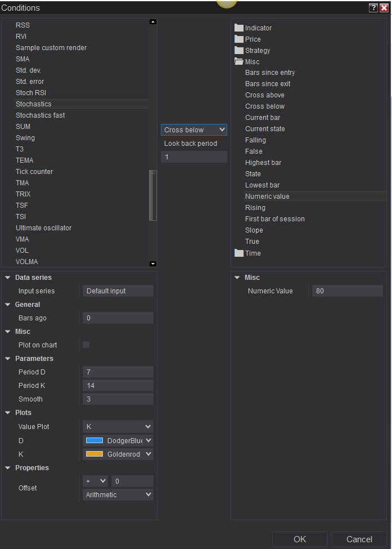Enable the Plot on chart checkbox
Image resolution: width=392 pixels, height=549 pixels.
coord(86,345)
